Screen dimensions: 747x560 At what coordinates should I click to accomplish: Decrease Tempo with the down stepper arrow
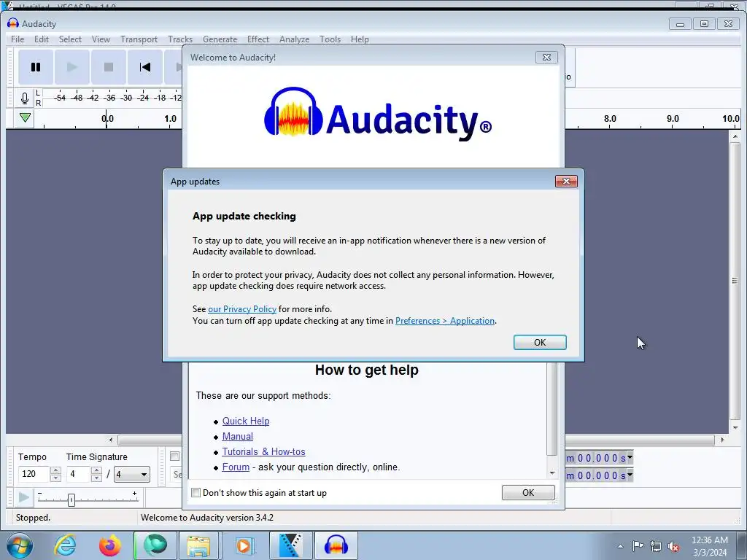[55, 478]
